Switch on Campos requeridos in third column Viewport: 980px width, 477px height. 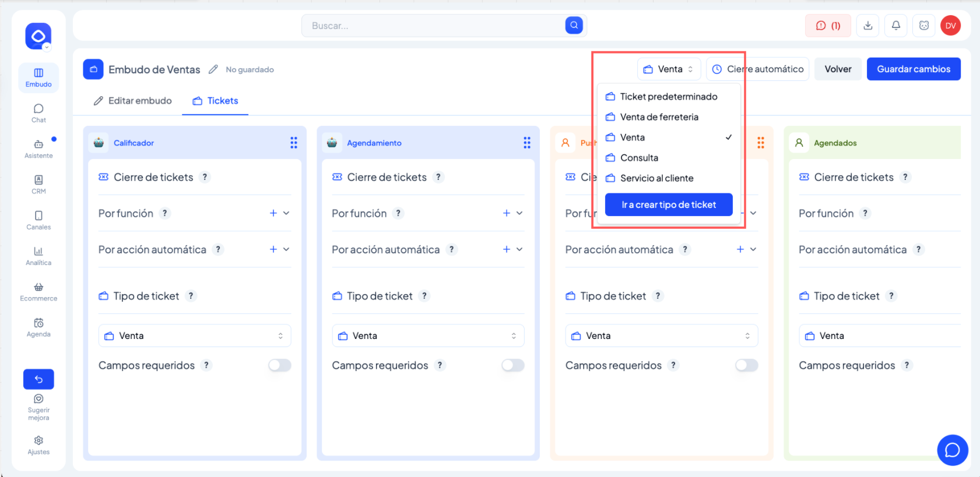[x=746, y=365]
